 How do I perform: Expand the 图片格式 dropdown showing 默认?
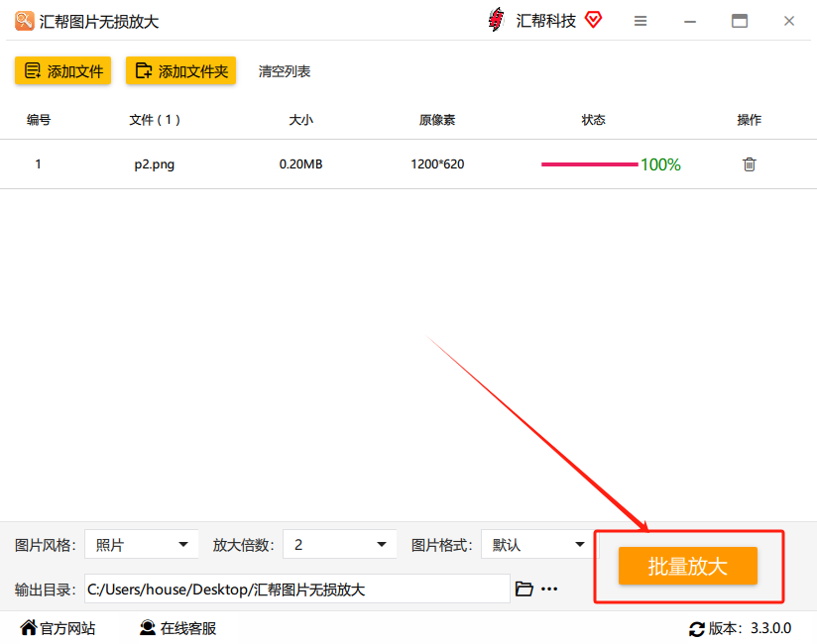(x=537, y=545)
